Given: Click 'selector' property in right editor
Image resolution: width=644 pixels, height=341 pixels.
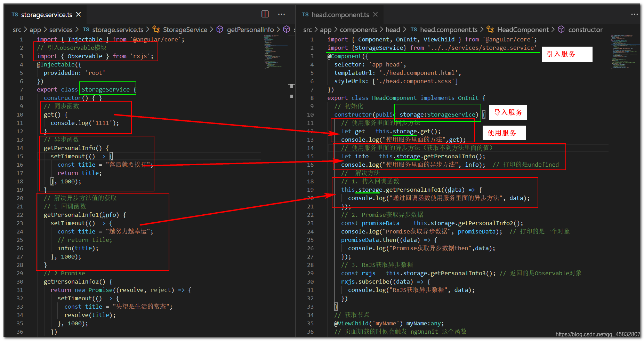Looking at the screenshot, I should (x=348, y=64).
